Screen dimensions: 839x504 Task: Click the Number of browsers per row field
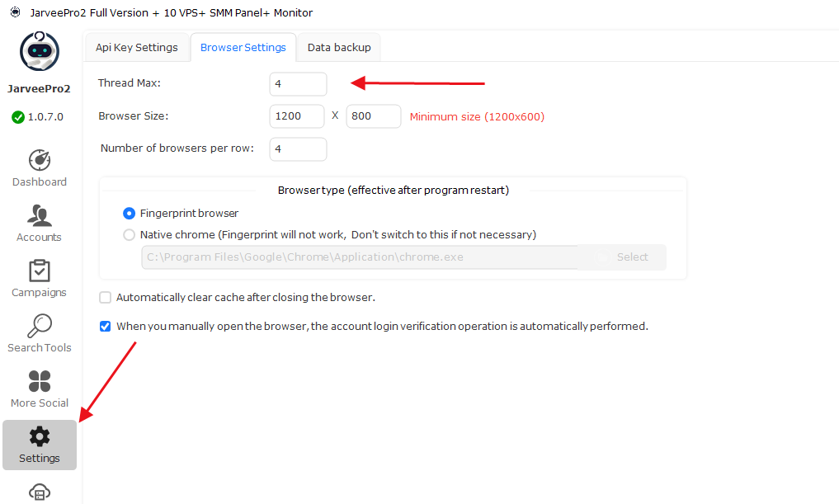point(298,149)
